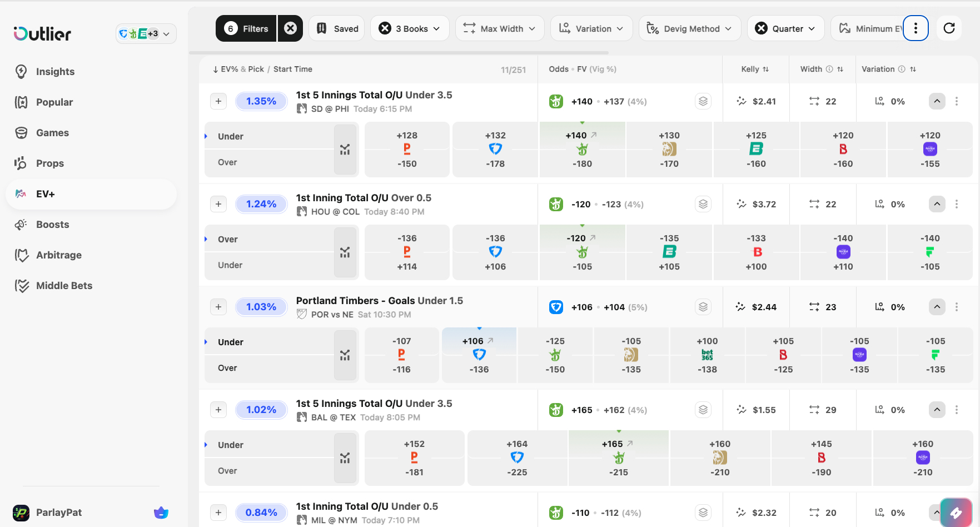Open the ParlayPat profile

tap(48, 513)
